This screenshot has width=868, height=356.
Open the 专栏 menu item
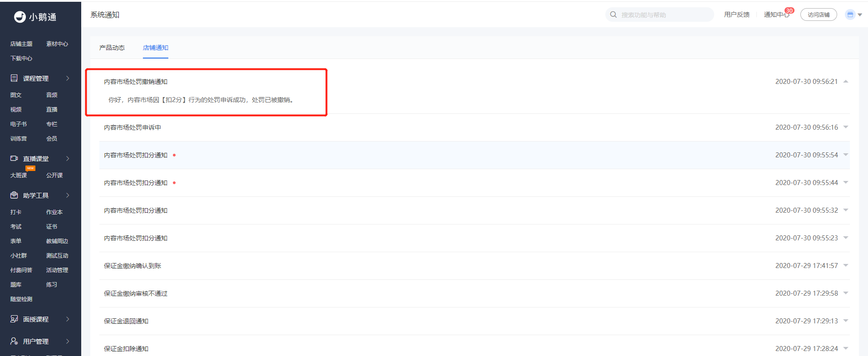click(52, 124)
